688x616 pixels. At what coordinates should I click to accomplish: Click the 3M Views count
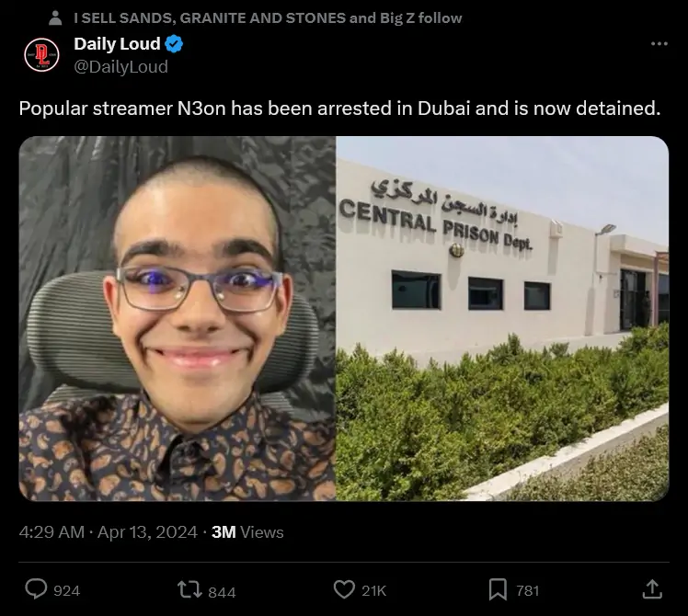tap(247, 532)
